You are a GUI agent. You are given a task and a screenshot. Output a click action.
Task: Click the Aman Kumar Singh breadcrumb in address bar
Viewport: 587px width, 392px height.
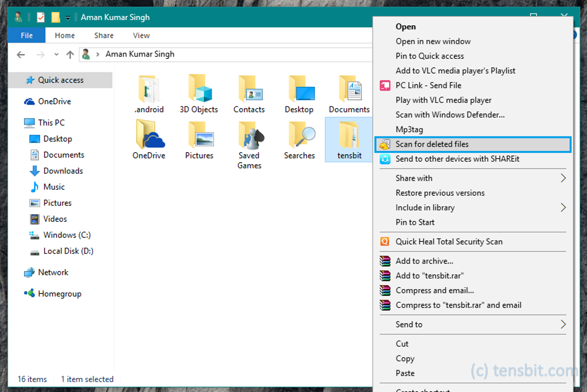tap(140, 54)
